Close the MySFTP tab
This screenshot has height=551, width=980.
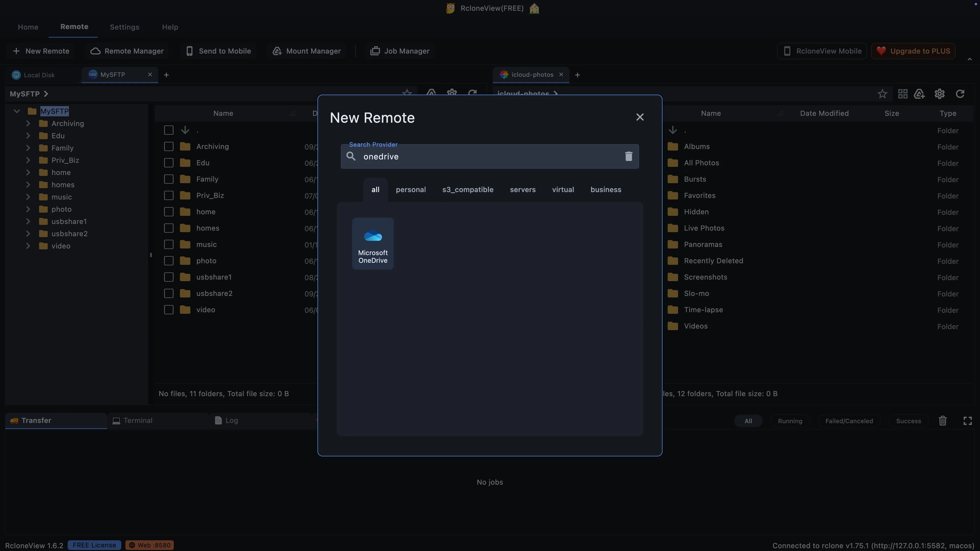pos(150,74)
